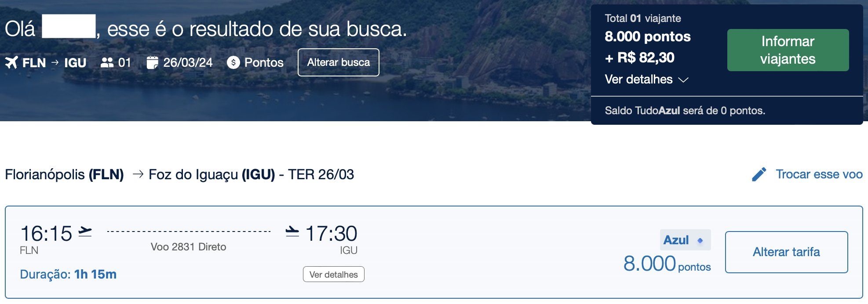Click the calendar icon before 26/03/24
The image size is (868, 304).
pyautogui.click(x=152, y=62)
